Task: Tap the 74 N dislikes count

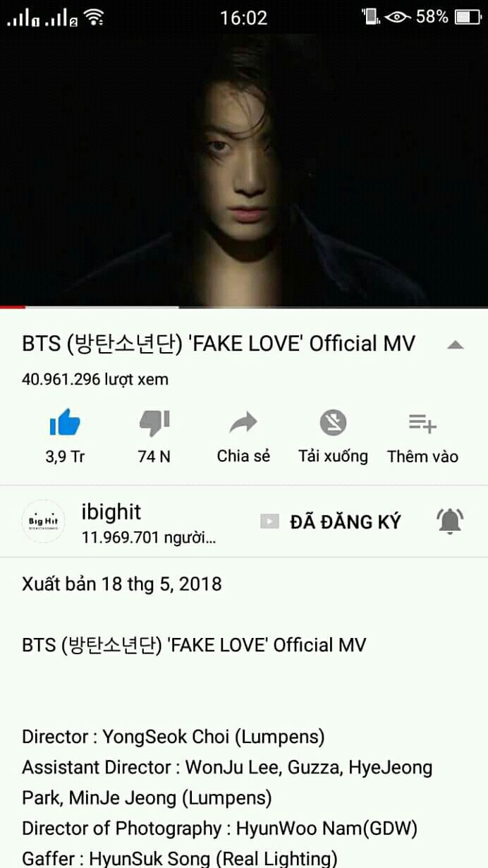Action: click(154, 457)
